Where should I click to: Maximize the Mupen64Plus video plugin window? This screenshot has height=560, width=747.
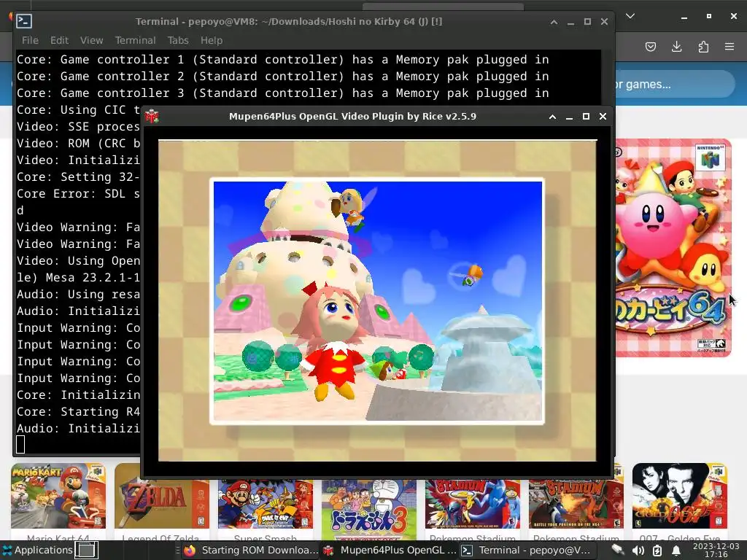point(586,117)
